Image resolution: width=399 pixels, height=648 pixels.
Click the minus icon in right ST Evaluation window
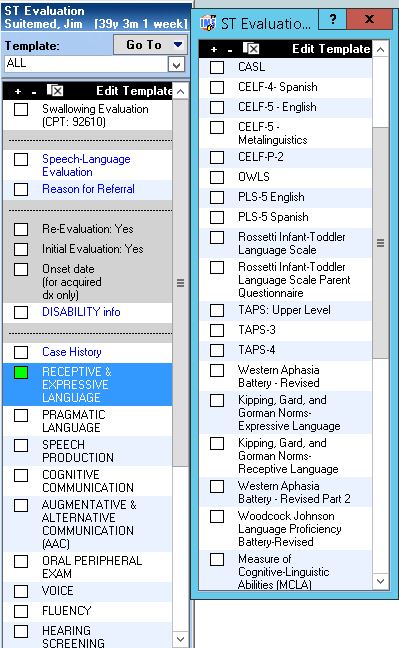click(x=230, y=50)
